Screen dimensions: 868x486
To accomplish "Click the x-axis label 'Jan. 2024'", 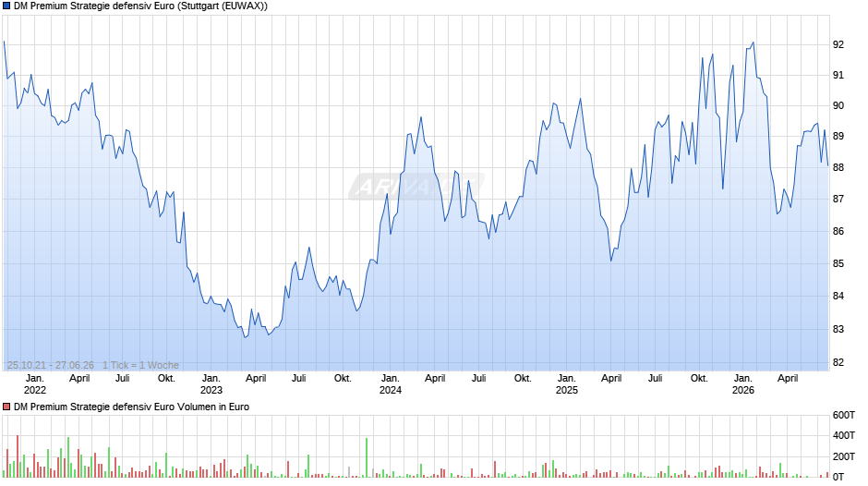I will click(391, 384).
